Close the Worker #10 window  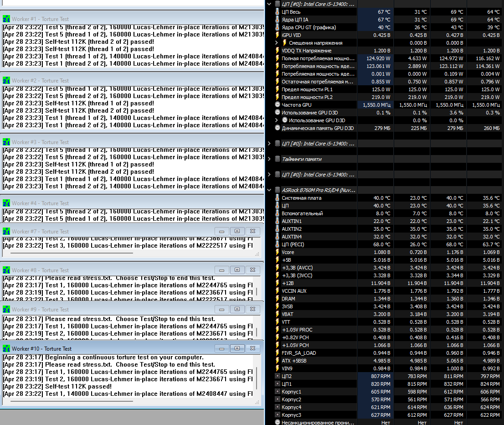[x=252, y=348]
